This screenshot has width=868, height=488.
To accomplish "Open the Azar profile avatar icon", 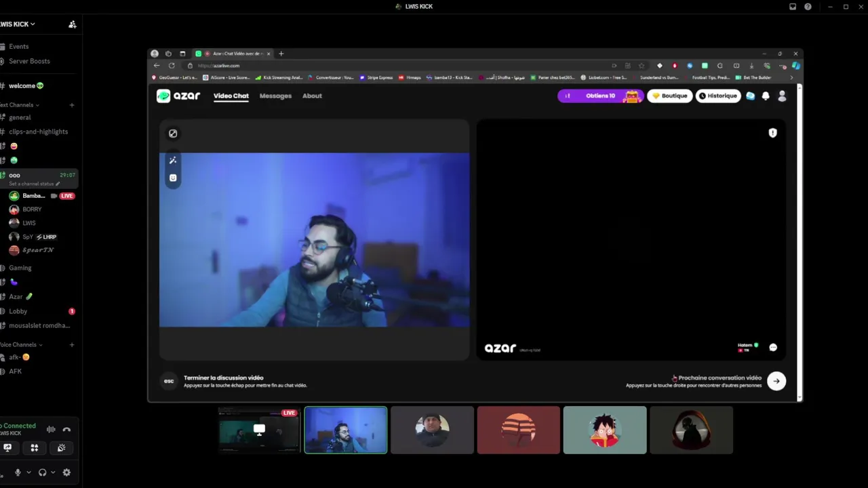I will 782,96.
